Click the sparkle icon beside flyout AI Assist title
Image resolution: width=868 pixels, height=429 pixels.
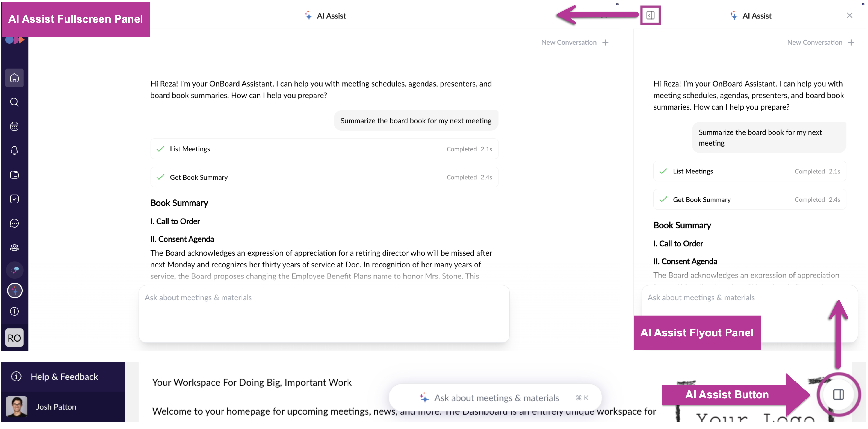[x=734, y=16]
